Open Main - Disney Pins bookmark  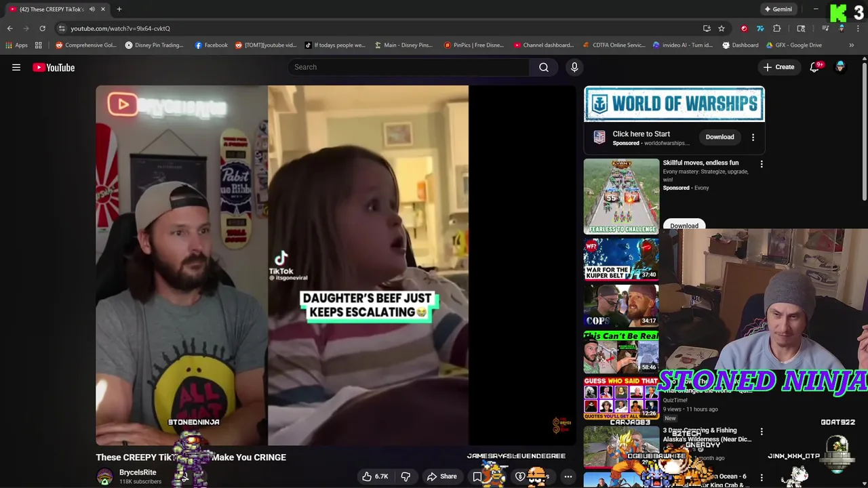[x=403, y=45]
